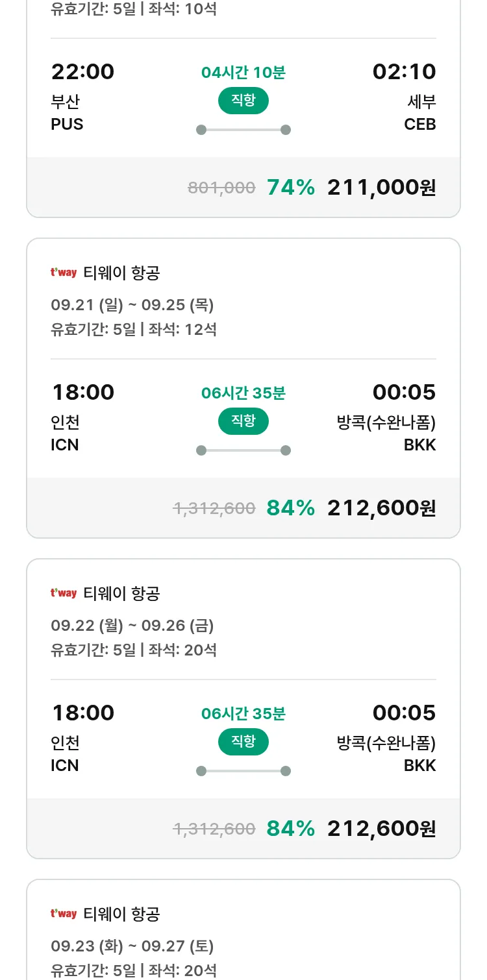Open the 09.22 (월) ~ 09.26 (금) date range

[132, 626]
